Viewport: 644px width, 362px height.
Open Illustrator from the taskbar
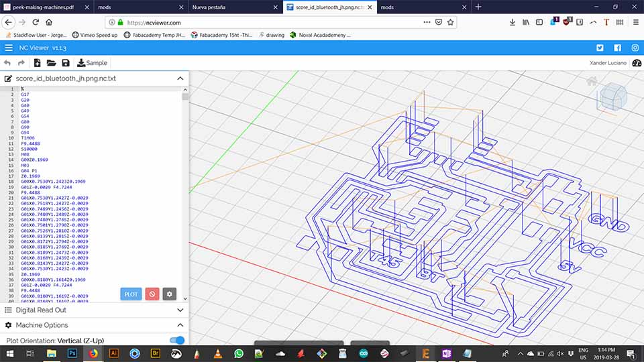coord(114,353)
